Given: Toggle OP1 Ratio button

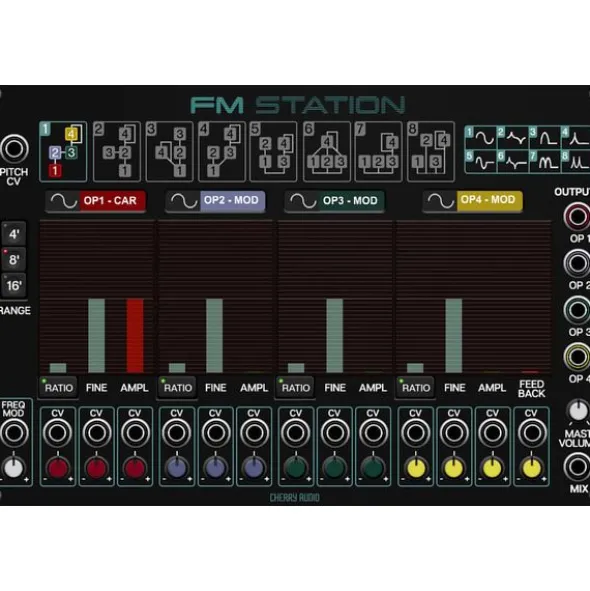Looking at the screenshot, I should point(59,387).
